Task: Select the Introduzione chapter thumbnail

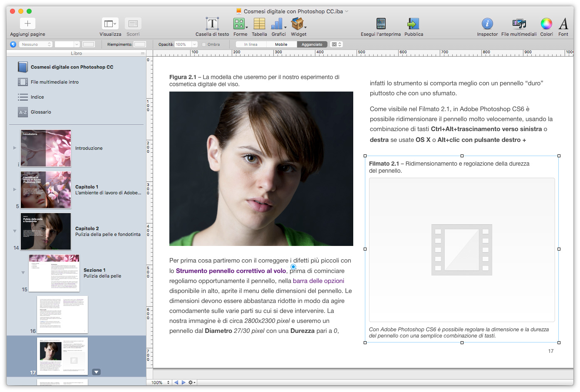Action: coord(46,148)
